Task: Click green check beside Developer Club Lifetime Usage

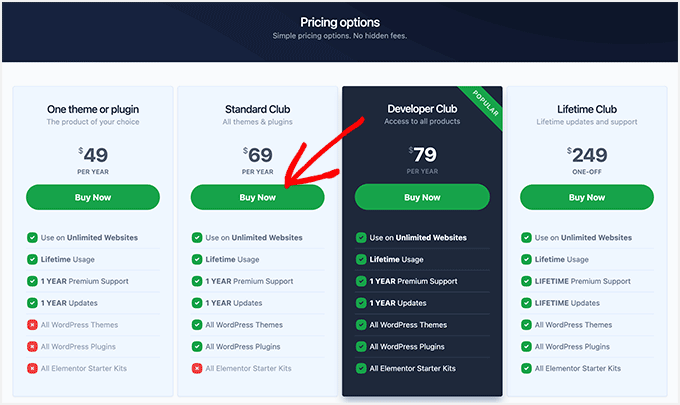Action: coord(361,259)
